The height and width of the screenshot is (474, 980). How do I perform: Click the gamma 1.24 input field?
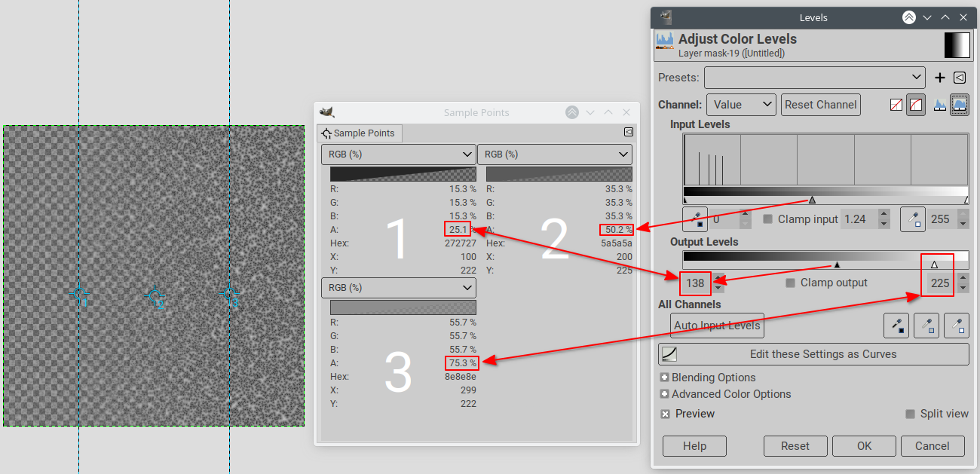(x=860, y=219)
